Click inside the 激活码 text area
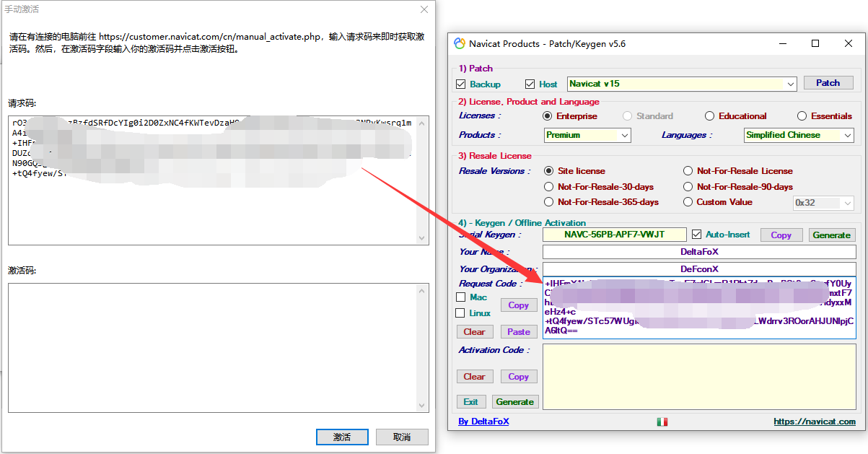 [x=208, y=348]
